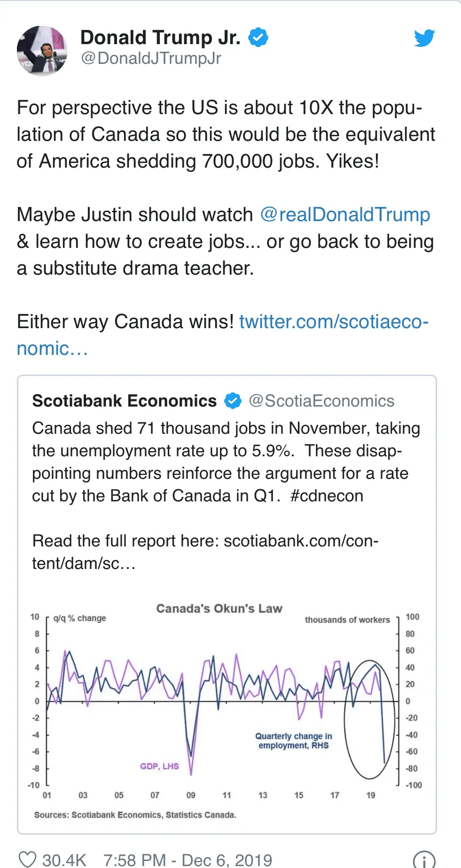461x868 pixels.
Task: Click the Scotiabank Economics account name
Action: (125, 401)
